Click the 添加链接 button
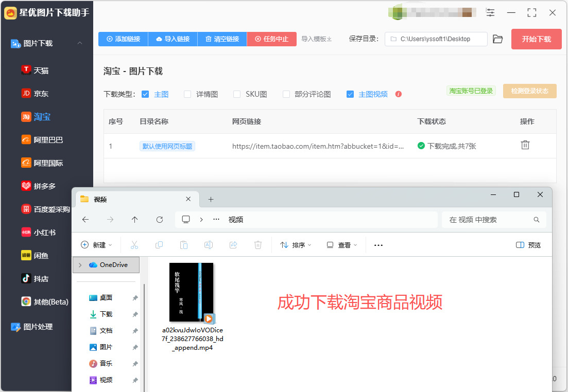The height and width of the screenshot is (392, 568). 123,39
